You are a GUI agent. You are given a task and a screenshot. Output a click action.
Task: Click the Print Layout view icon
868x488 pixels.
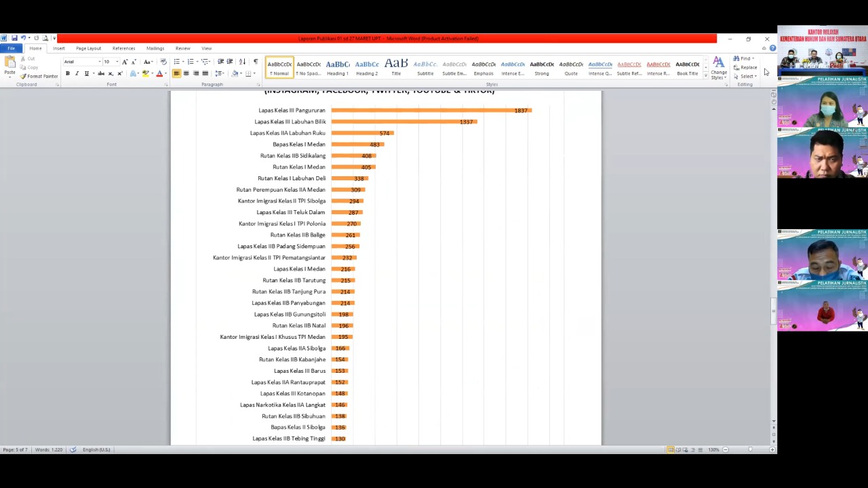pyautogui.click(x=670, y=449)
